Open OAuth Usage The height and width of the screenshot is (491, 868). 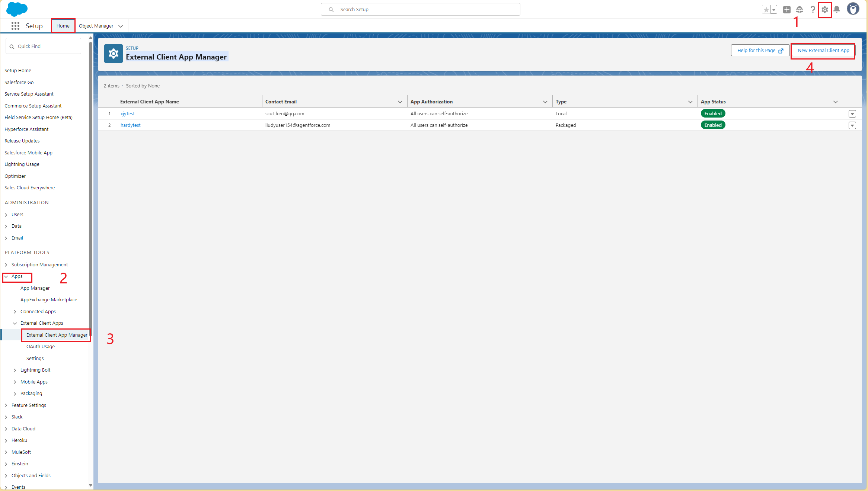point(41,346)
